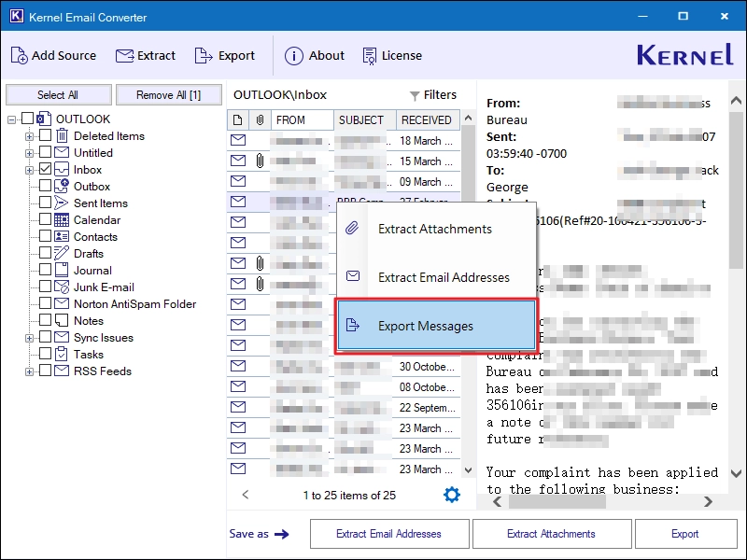
Task: Click bottom Extract Email Addresses button
Action: [x=389, y=534]
